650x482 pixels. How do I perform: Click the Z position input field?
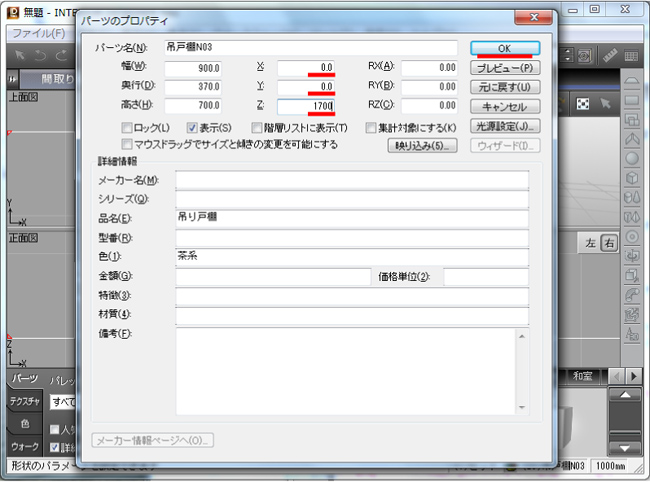[305, 104]
